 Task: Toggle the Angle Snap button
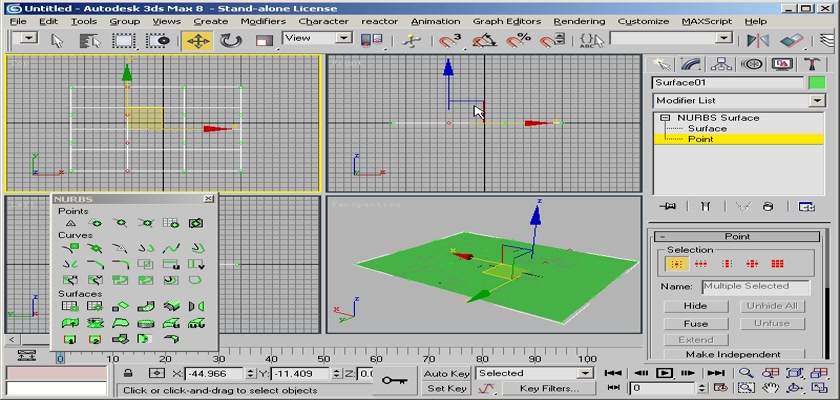tap(484, 41)
